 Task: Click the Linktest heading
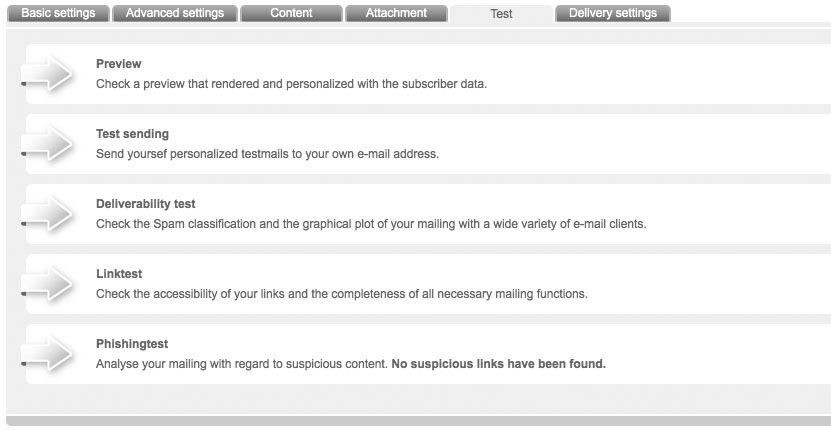[x=119, y=274]
